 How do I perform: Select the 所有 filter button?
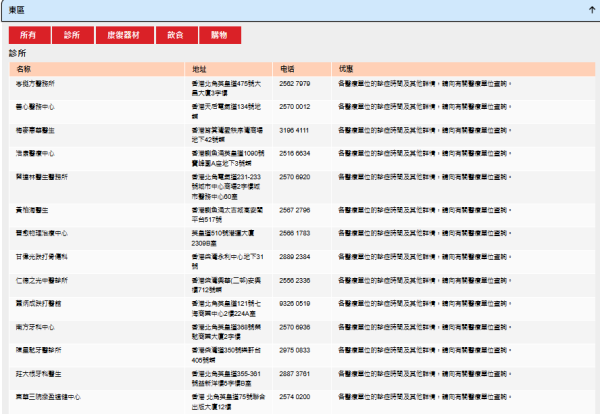click(27, 35)
